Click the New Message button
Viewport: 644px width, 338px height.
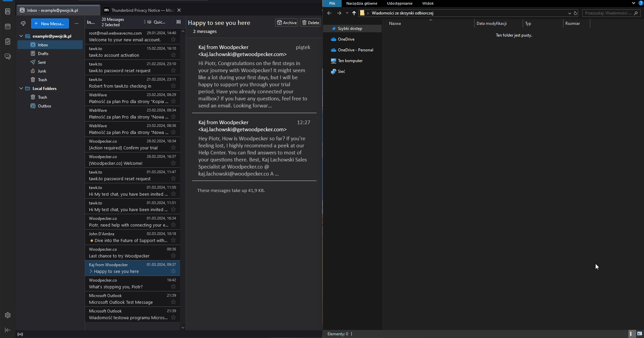[50, 23]
